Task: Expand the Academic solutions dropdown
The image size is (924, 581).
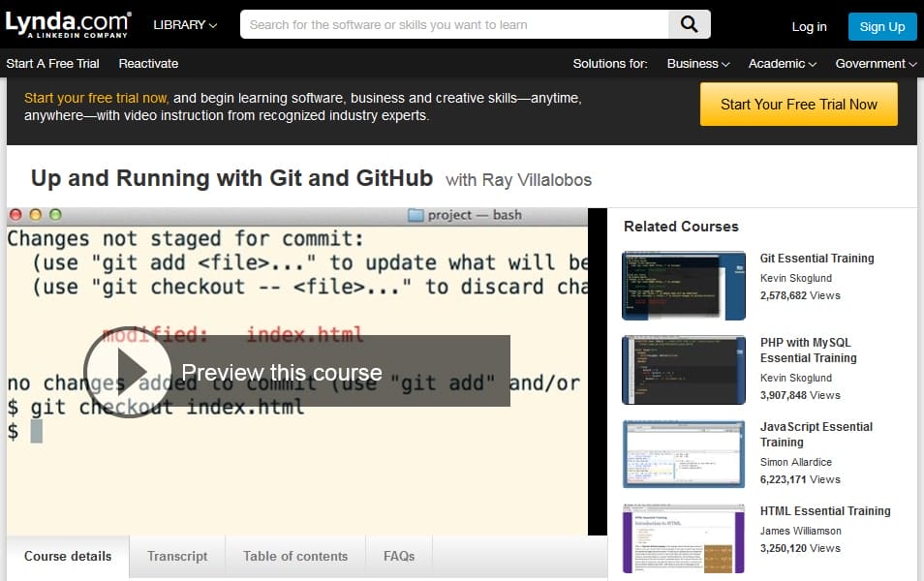Action: (781, 63)
